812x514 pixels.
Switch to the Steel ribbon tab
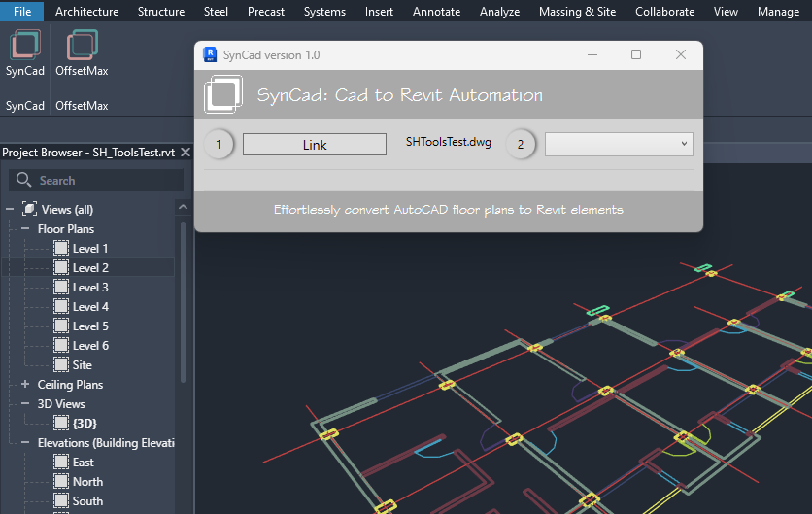216,11
